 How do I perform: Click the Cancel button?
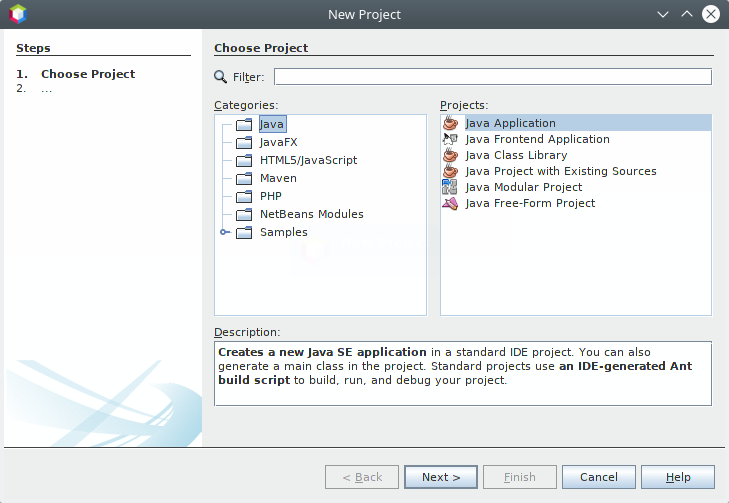[x=599, y=477]
